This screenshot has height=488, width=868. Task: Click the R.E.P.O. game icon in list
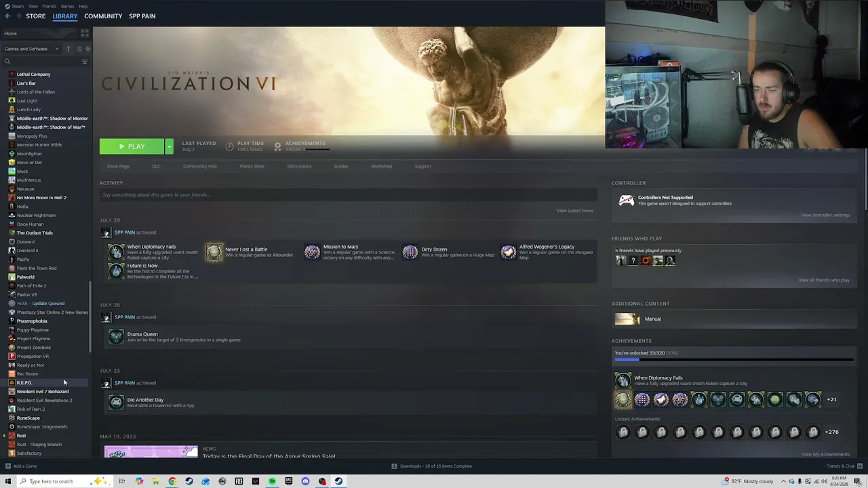(x=12, y=382)
